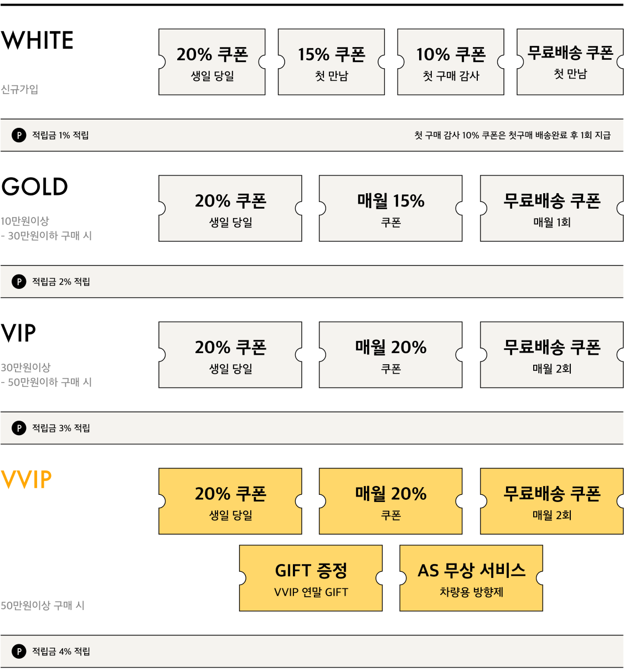Open the yellow GIFT 증정 VVIP 연말 GIFT card
Screen dimensions: 624x672
coord(311,578)
